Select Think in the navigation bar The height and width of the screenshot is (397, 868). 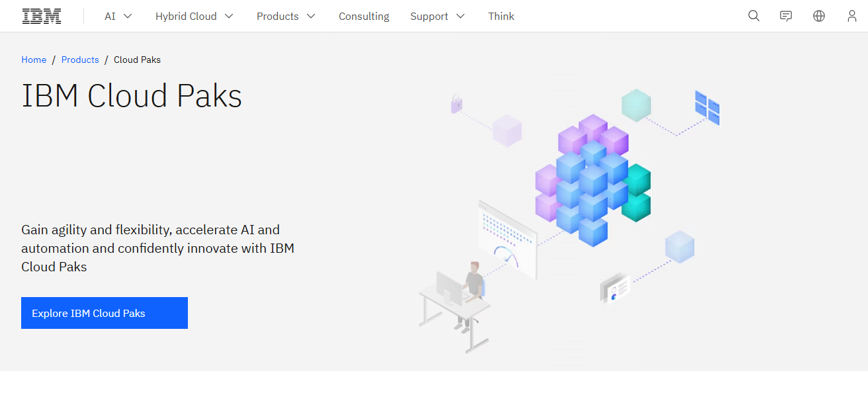(501, 16)
